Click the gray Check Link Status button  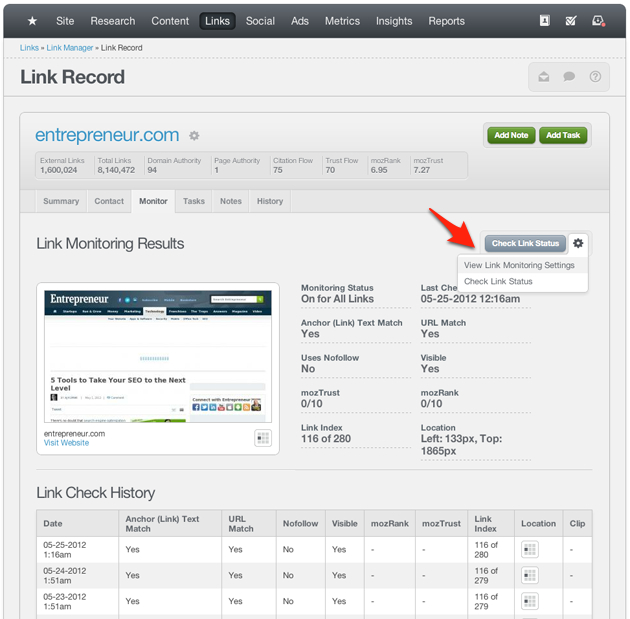[525, 243]
